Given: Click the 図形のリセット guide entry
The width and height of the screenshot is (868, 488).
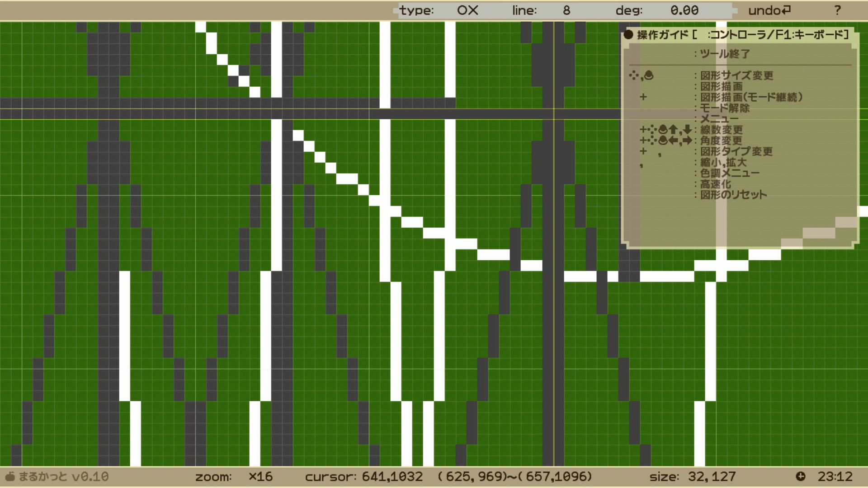Looking at the screenshot, I should point(733,195).
